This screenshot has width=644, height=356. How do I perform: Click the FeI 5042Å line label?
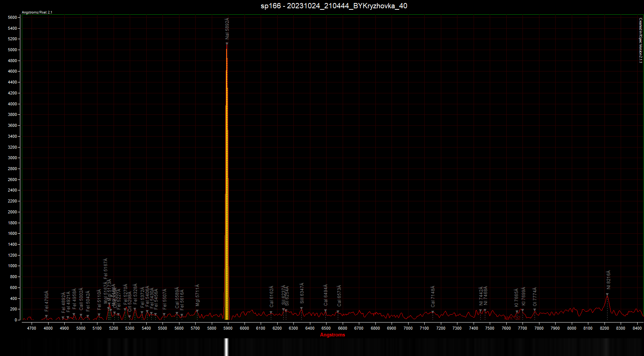pos(88,301)
